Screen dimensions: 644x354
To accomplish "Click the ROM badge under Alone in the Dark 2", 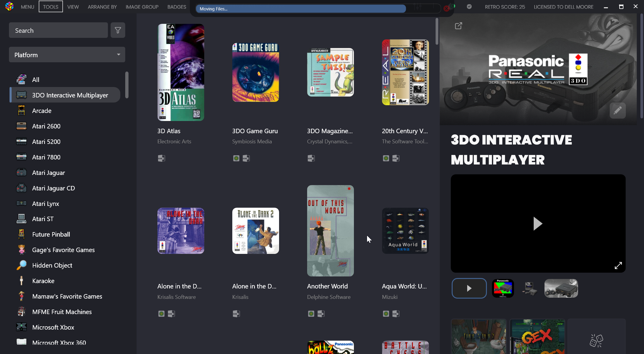I will 236,313.
